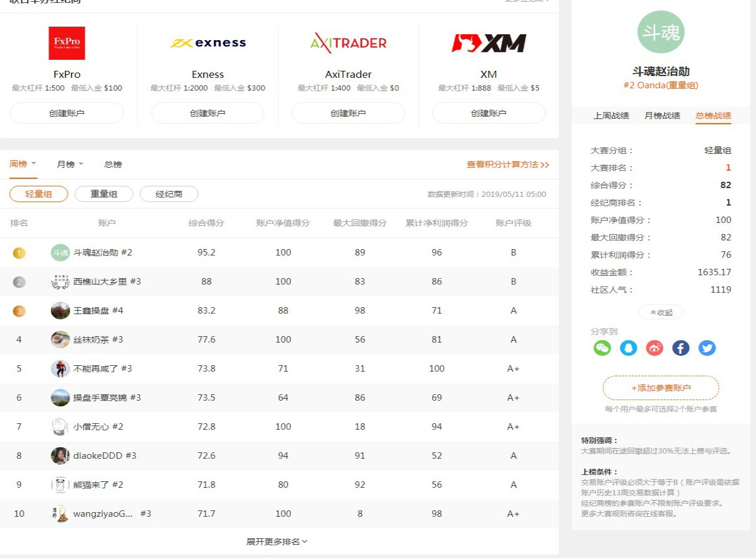
Task: Click 小僧无心 #2 account name
Action: point(98,427)
